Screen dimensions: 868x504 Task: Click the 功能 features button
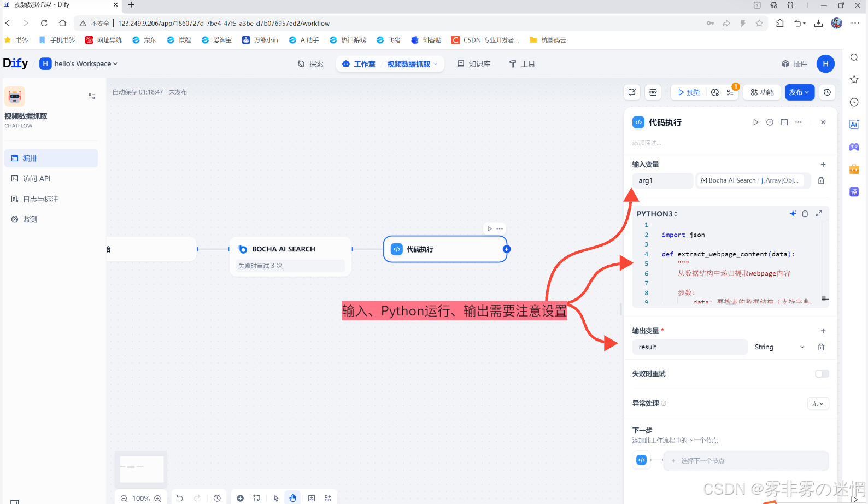[762, 92]
